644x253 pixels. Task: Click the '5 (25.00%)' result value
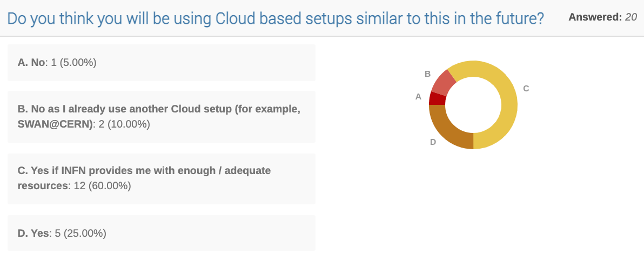[81, 234]
